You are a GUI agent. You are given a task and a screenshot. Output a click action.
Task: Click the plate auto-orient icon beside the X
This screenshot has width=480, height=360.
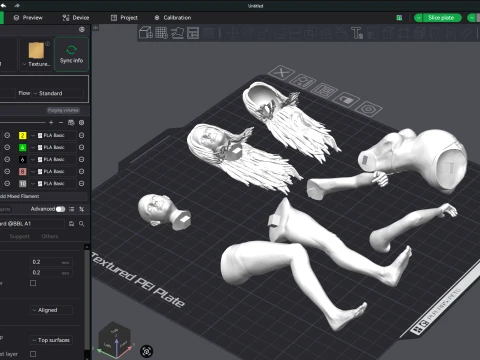coord(303,81)
